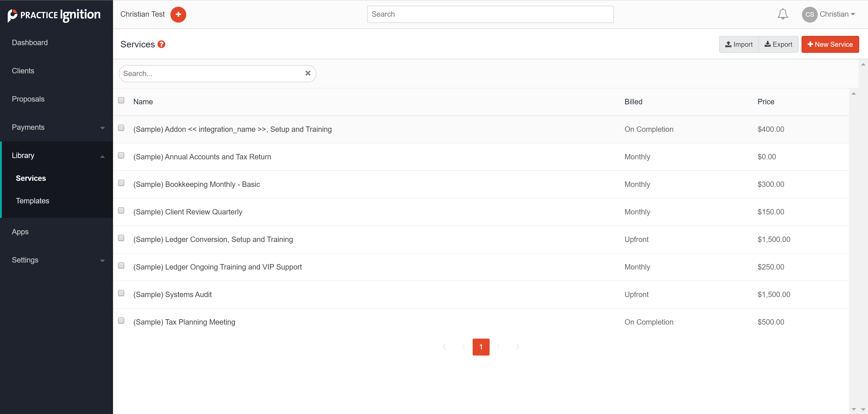The image size is (868, 414).
Task: Open the notifications bell
Action: tap(782, 14)
